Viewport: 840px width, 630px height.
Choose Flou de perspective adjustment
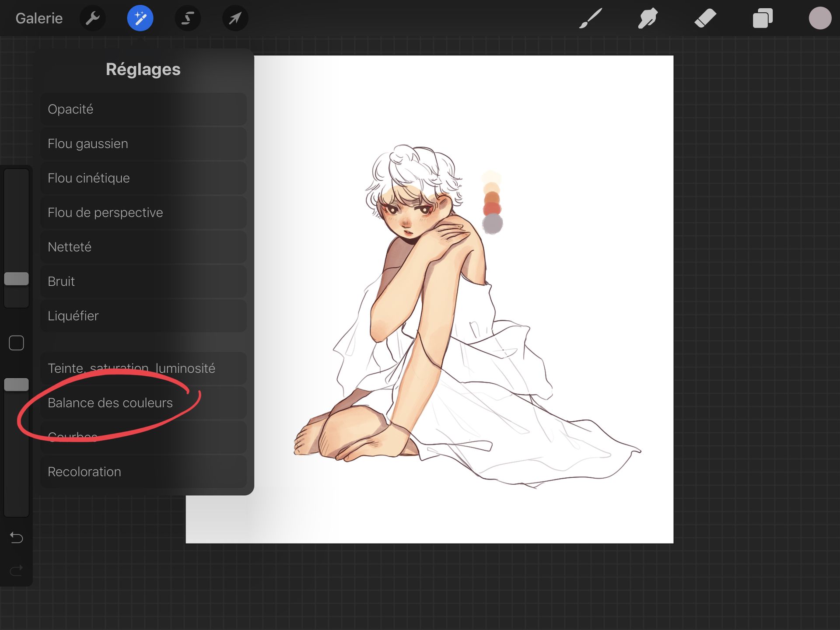click(x=143, y=213)
